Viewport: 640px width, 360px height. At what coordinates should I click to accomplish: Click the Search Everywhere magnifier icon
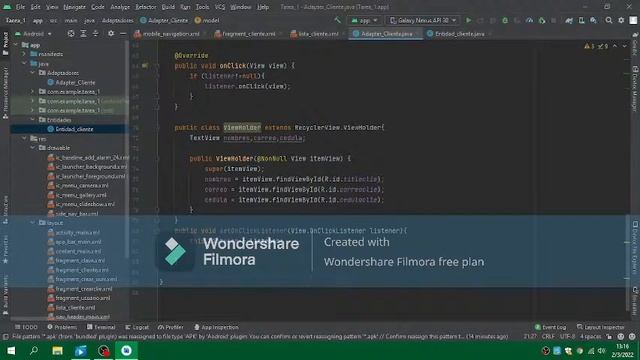pos(609,20)
